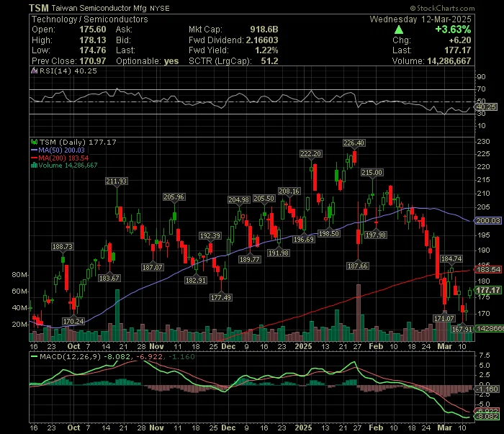Click the 177.49 low price label
The width and height of the screenshot is (504, 434).
click(x=220, y=298)
